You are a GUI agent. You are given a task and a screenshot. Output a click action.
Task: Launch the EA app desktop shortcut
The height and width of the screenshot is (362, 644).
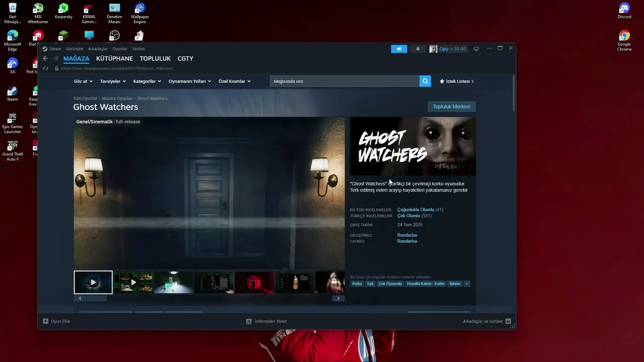click(x=13, y=66)
